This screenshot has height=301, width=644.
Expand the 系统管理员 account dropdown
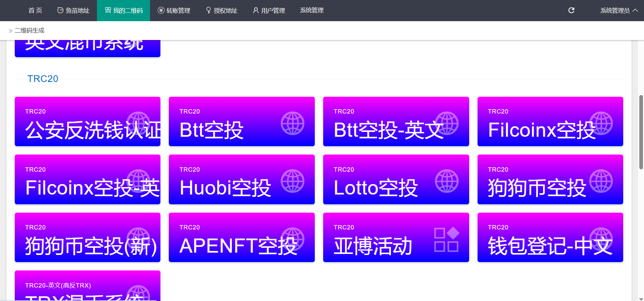click(x=619, y=10)
